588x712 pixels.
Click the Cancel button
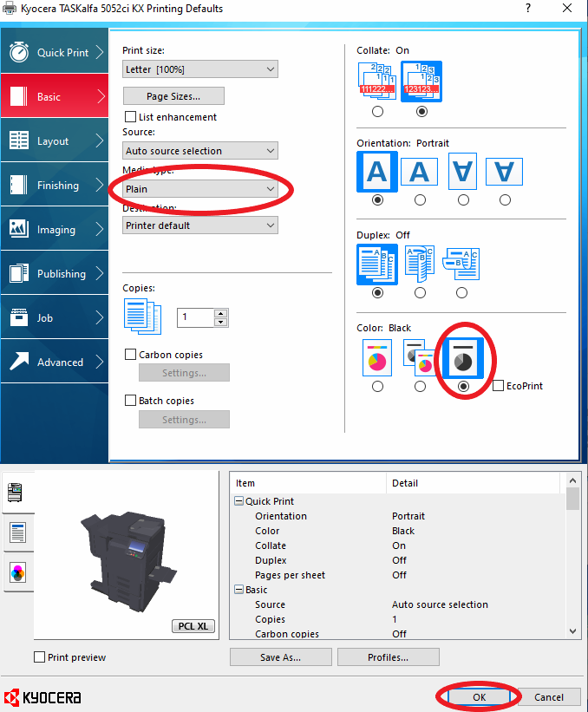click(x=549, y=697)
